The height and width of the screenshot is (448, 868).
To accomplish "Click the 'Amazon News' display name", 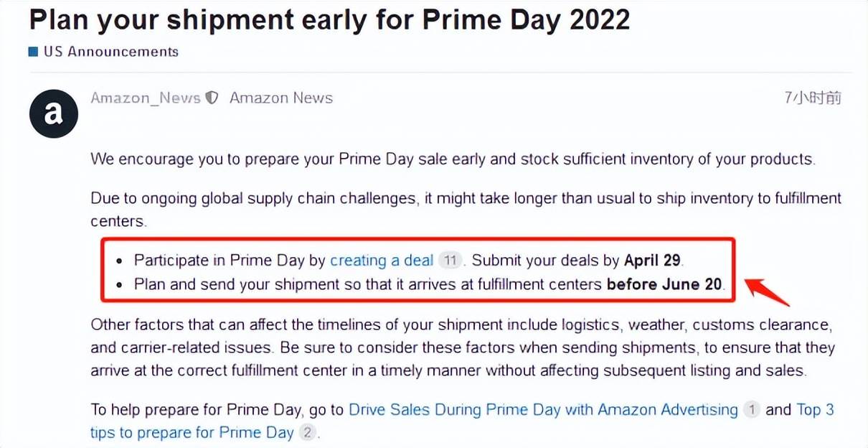I will (x=281, y=98).
